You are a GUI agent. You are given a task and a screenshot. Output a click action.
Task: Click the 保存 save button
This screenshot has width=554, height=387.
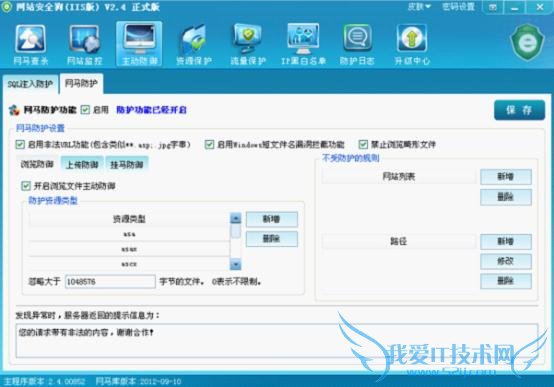[519, 110]
